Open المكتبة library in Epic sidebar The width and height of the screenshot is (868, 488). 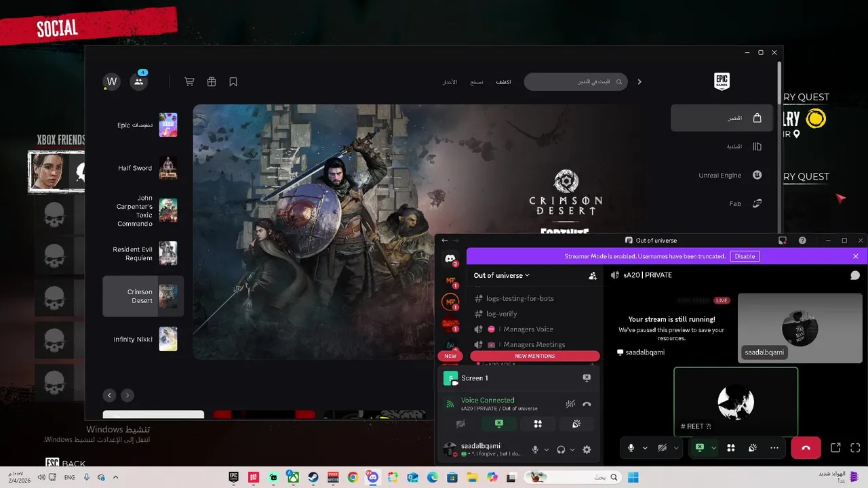722,146
